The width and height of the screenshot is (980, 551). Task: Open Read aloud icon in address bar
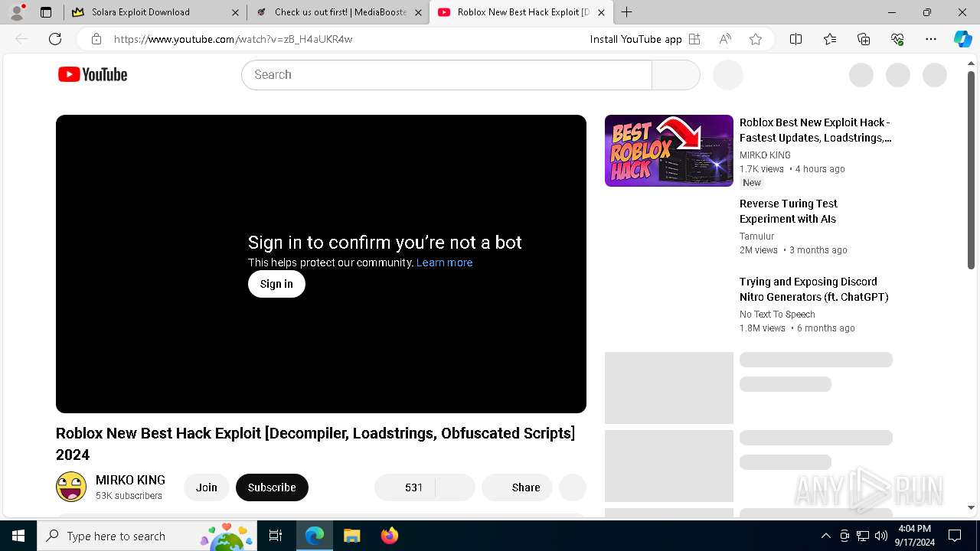coord(725,39)
